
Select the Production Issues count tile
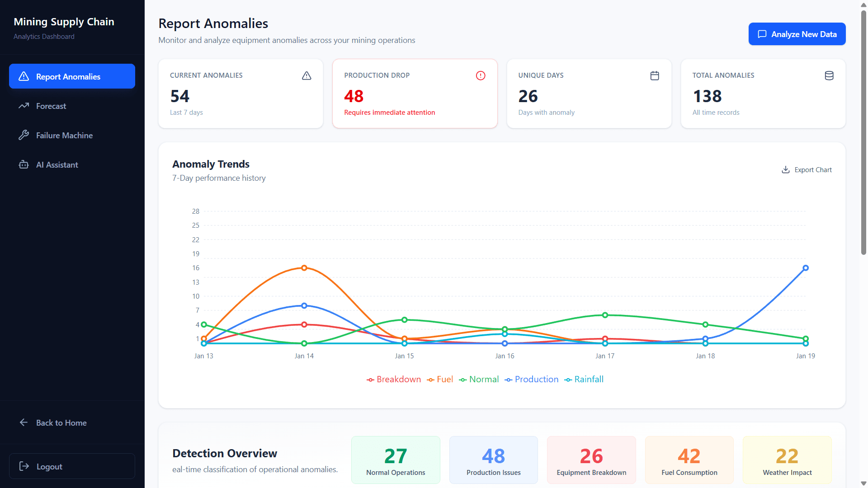point(493,460)
